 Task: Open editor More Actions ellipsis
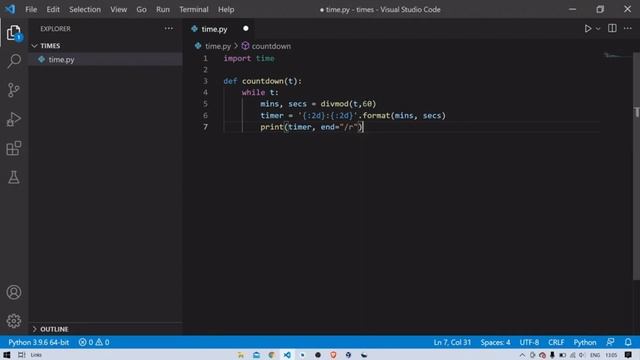point(628,28)
